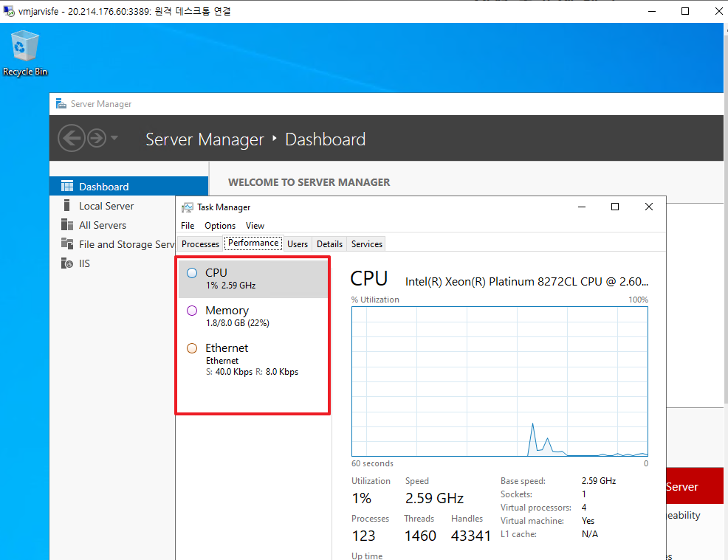Maximize the remote desktop connection window
Viewport: 728px width, 560px height.
tap(685, 11)
